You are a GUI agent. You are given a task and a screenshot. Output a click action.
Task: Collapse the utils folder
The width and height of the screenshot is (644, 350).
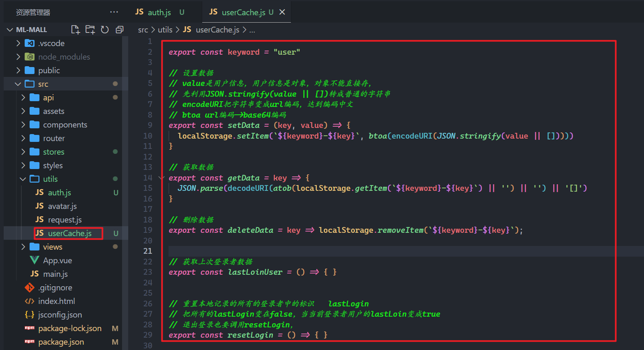[x=23, y=179]
